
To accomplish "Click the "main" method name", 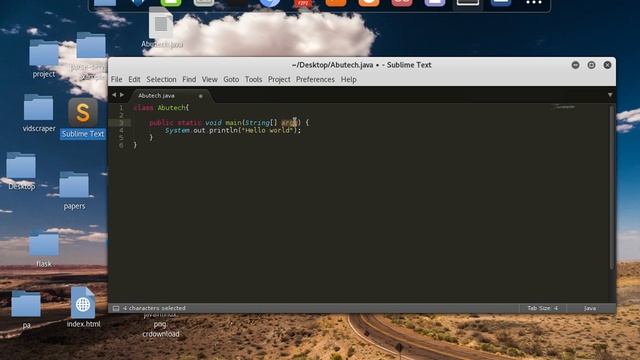I will tap(233, 122).
